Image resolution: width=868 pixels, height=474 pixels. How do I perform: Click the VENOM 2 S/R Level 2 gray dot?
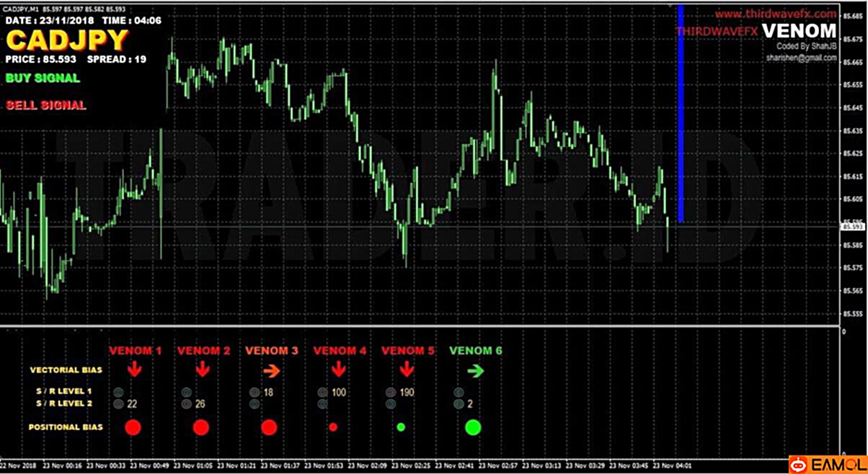tap(187, 404)
